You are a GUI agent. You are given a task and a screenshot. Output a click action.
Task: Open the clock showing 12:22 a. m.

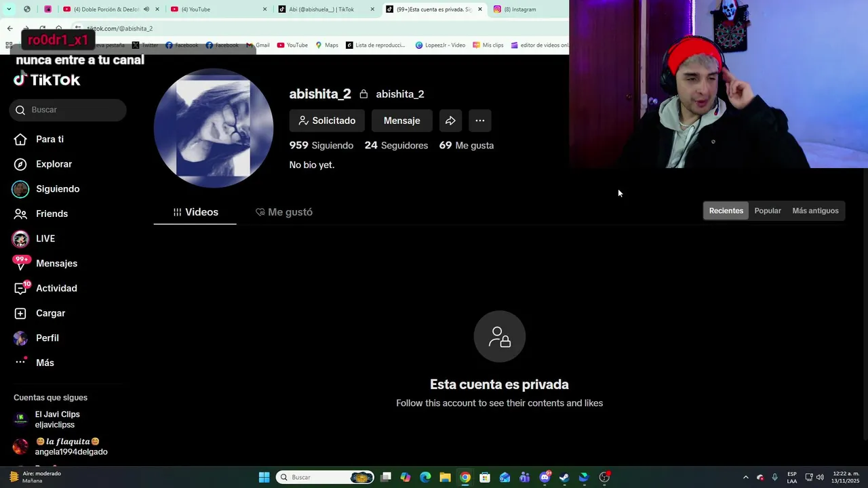(x=846, y=477)
